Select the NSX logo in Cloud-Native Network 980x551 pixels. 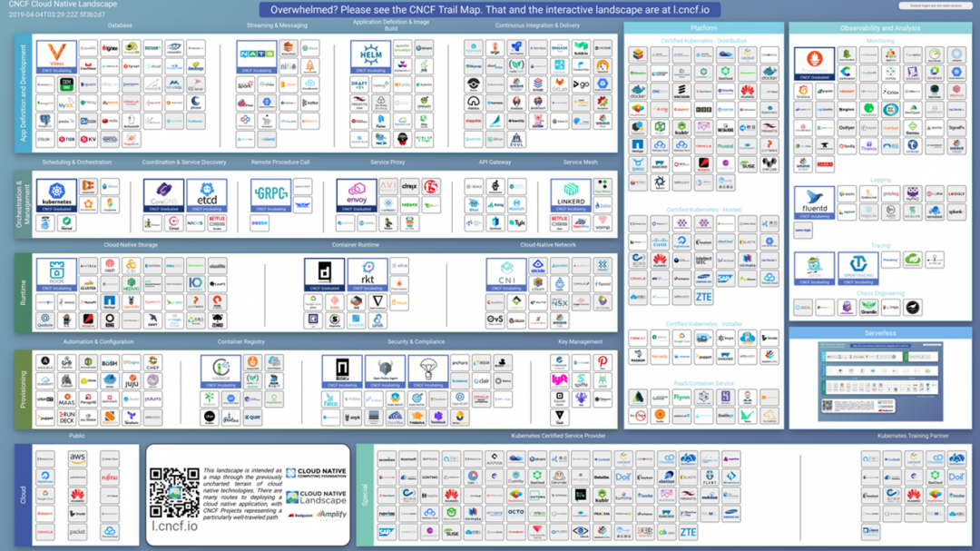tap(559, 302)
